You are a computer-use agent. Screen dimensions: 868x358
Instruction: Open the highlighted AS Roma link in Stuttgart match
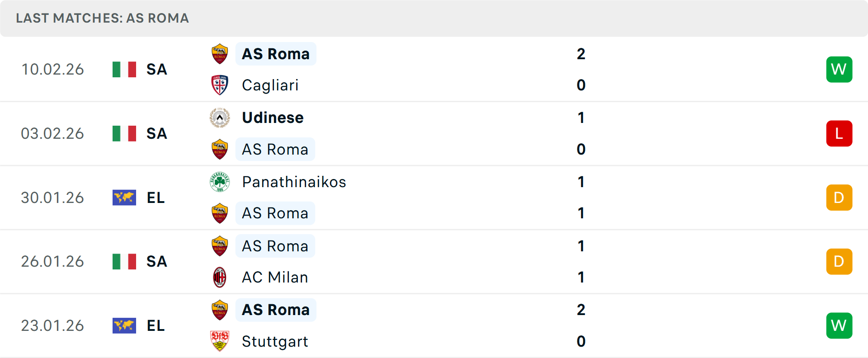[x=275, y=310]
